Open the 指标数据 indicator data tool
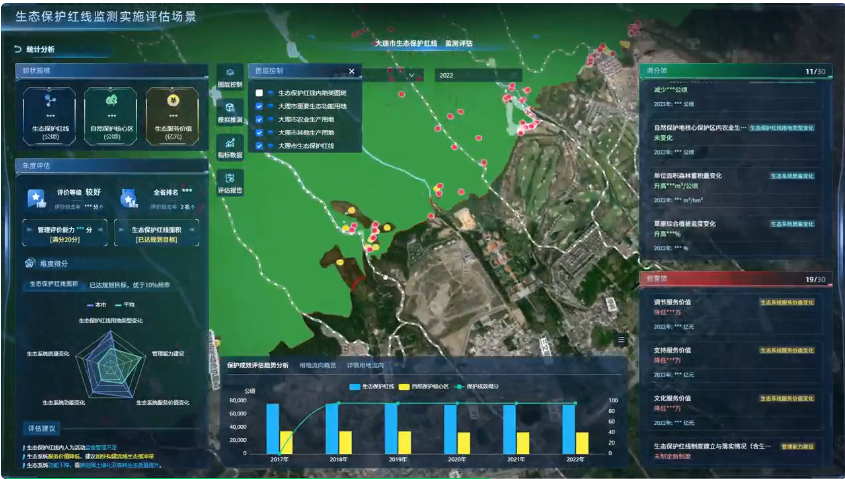Image resolution: width=845 pixels, height=479 pixels. pos(230,147)
